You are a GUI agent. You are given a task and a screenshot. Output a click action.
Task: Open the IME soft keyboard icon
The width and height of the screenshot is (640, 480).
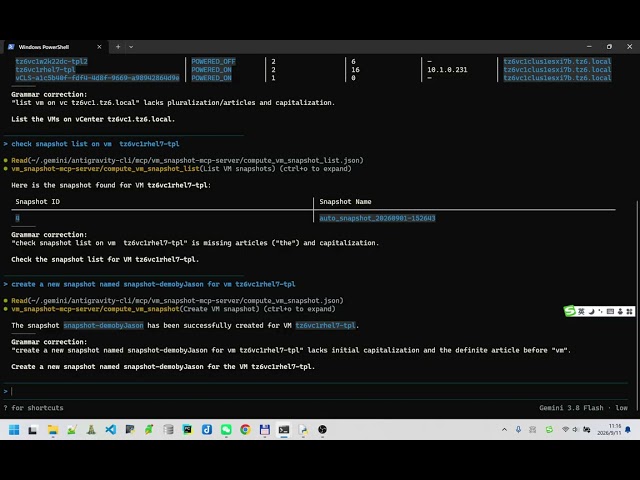(x=610, y=311)
